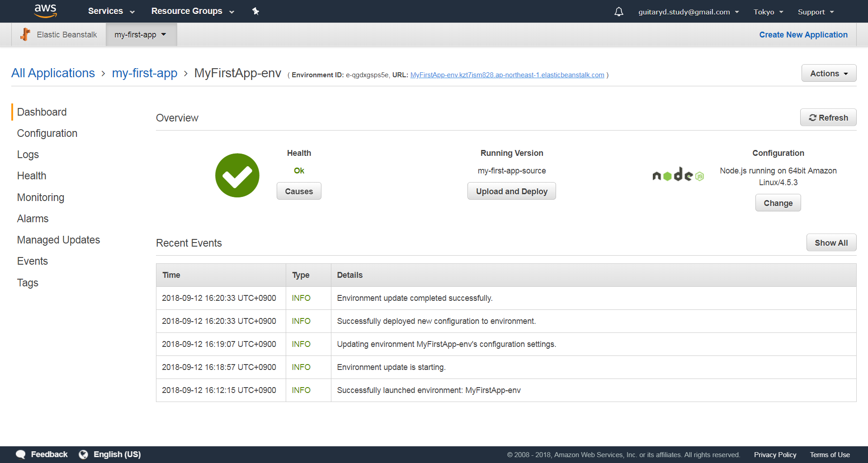868x463 pixels.
Task: Open the Tokyo region selector
Action: point(768,12)
